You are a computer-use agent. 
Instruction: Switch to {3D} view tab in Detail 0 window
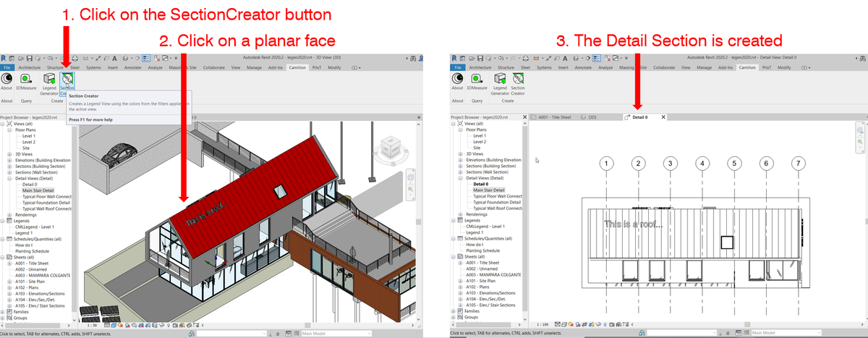(x=589, y=117)
